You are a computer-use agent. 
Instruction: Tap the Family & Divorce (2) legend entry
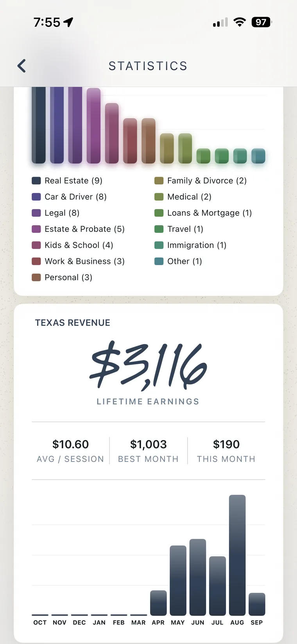200,181
